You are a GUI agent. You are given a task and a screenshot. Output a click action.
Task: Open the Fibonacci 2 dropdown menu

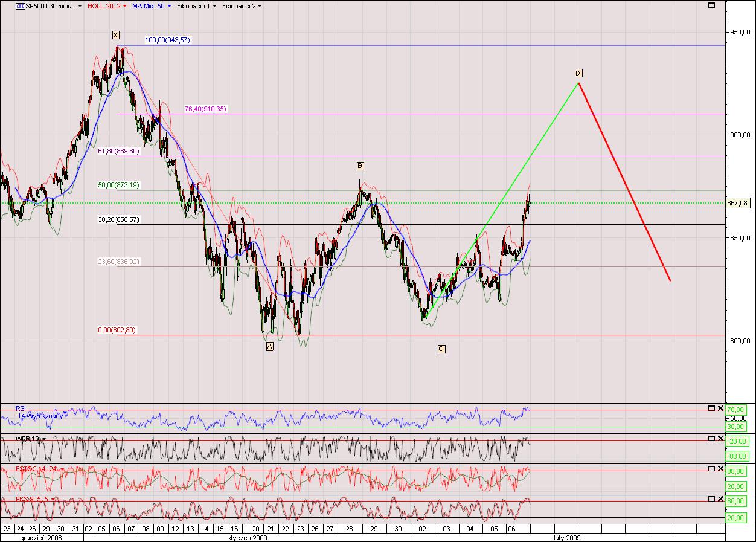(260, 6)
